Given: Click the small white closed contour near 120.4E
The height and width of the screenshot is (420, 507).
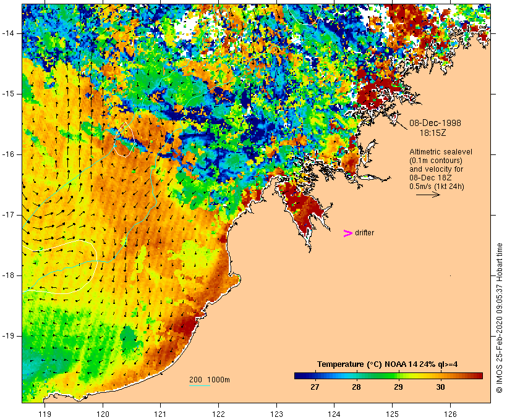Looking at the screenshot, I should click(x=124, y=140).
